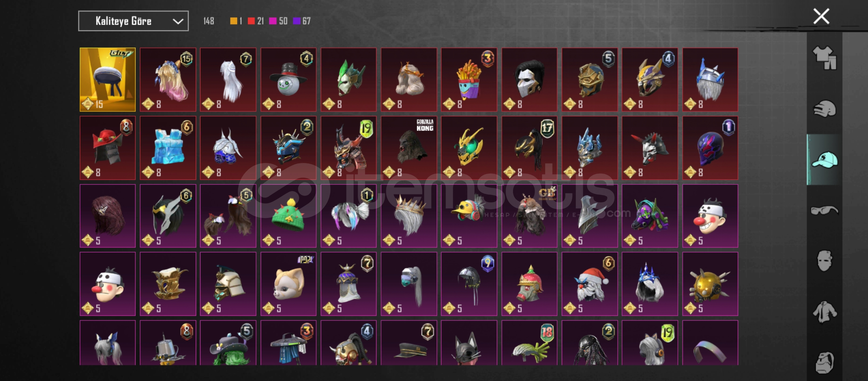
Task: Open the outfit set category icon
Action: pyautogui.click(x=825, y=58)
